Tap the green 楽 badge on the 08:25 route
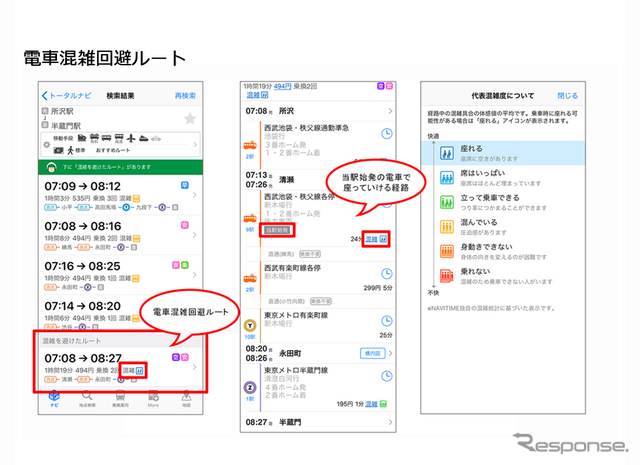640x465 pixels. (x=184, y=265)
